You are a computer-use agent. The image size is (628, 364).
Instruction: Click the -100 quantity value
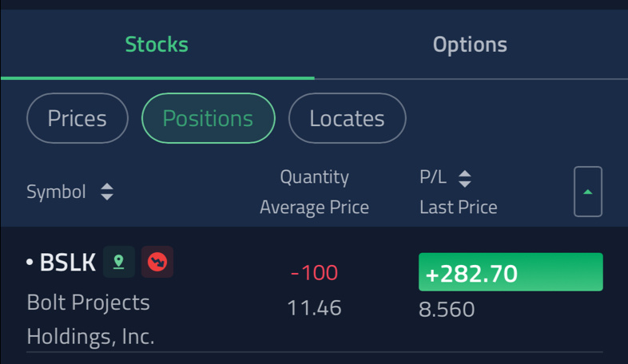coord(315,273)
